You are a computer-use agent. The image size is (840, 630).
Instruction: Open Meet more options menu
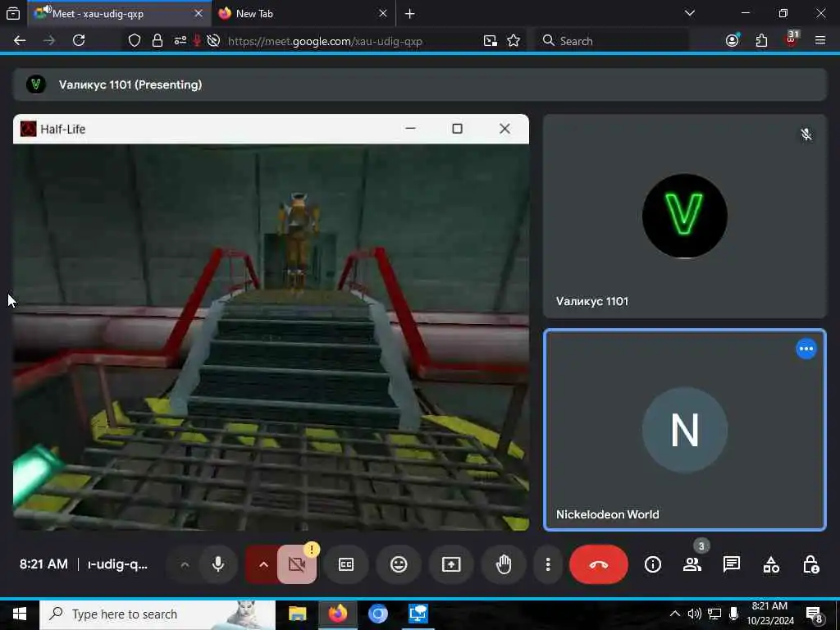point(547,564)
